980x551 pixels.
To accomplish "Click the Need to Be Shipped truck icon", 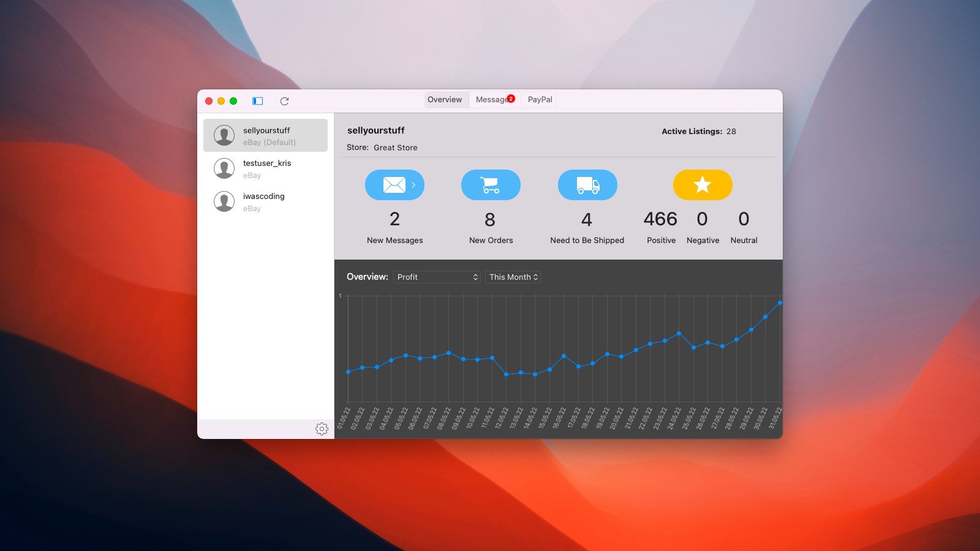I will coord(587,185).
